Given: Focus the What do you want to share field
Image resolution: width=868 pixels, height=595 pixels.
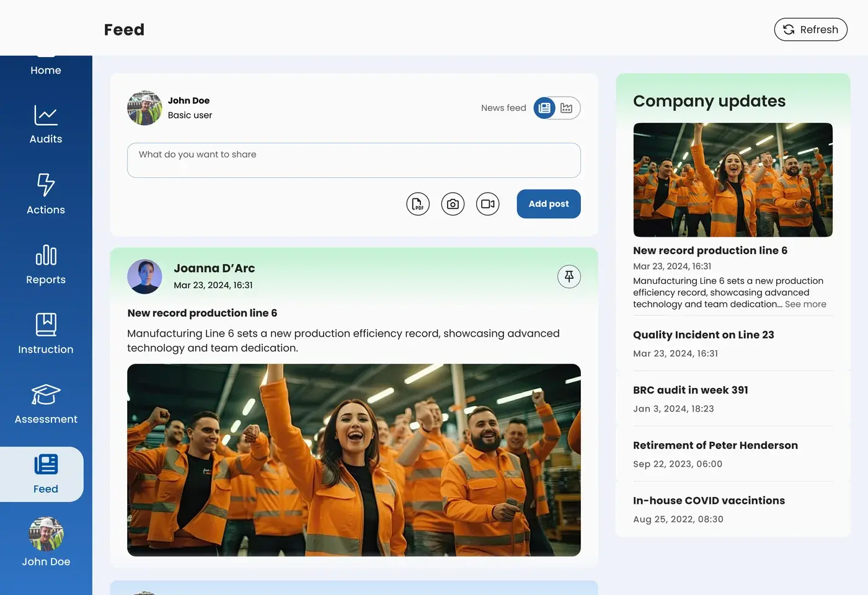Looking at the screenshot, I should click(x=354, y=161).
